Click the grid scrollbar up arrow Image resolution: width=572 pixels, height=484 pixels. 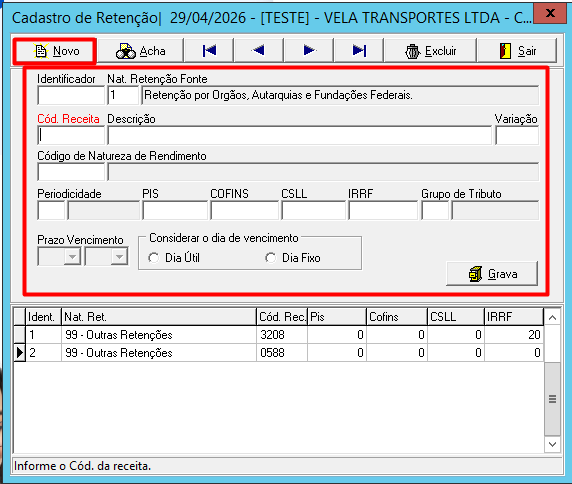[x=552, y=318]
